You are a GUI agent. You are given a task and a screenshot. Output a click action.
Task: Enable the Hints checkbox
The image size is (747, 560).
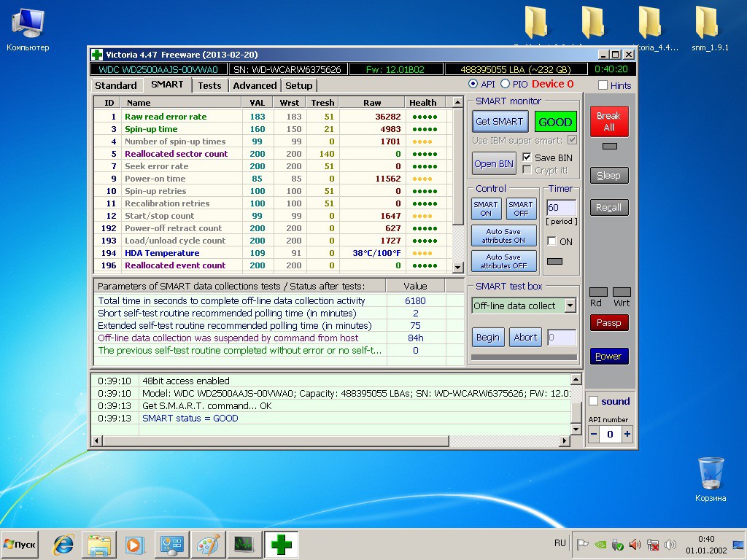click(x=603, y=85)
